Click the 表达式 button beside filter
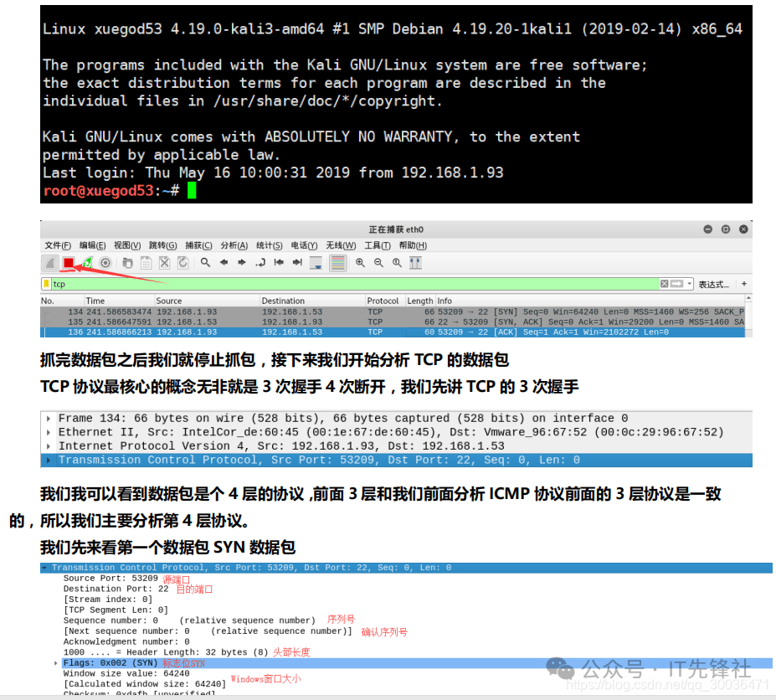Viewport: 776px width, 700px height. pos(713,284)
